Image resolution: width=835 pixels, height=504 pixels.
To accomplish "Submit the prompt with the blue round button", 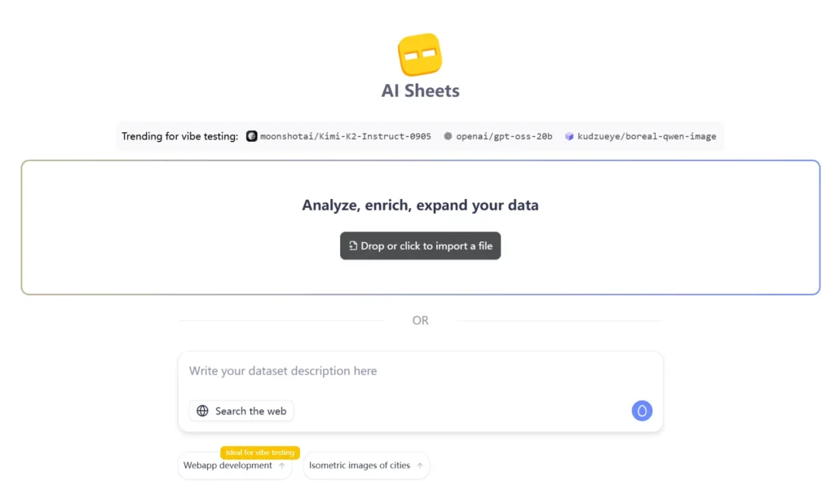I will pyautogui.click(x=642, y=411).
